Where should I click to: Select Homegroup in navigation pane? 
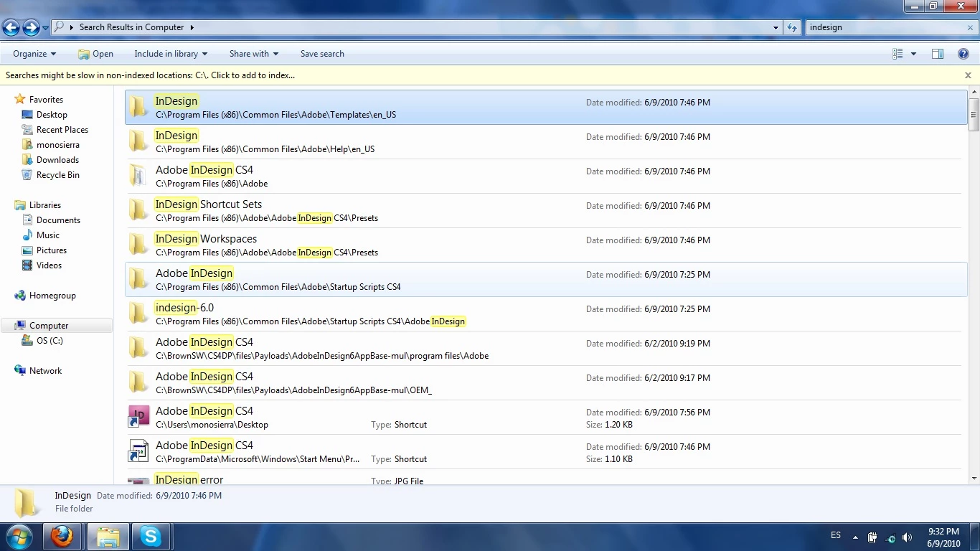point(52,296)
